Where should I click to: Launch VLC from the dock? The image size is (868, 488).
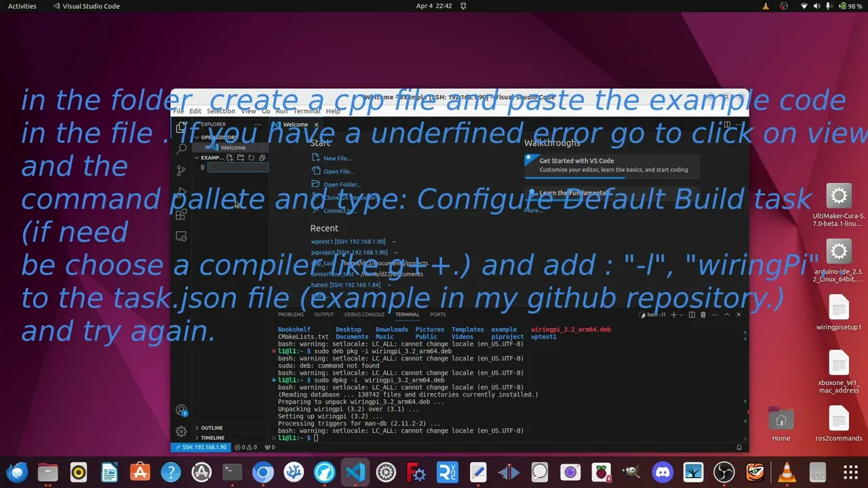787,472
